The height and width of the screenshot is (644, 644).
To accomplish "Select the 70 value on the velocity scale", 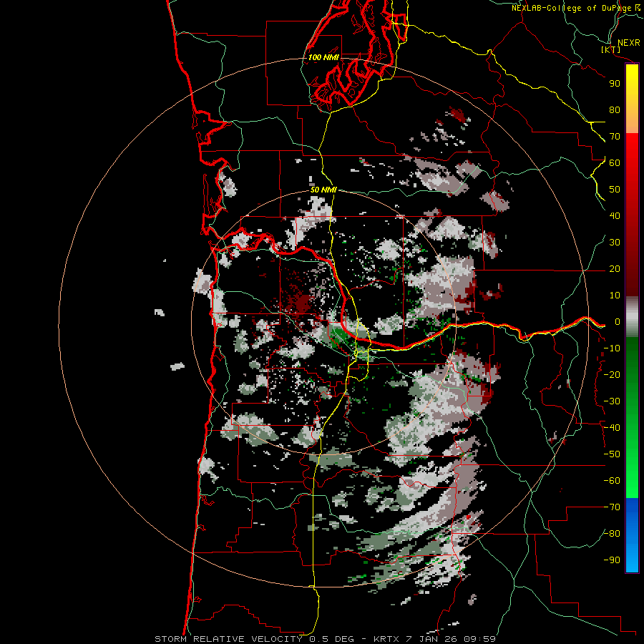I will pos(615,137).
